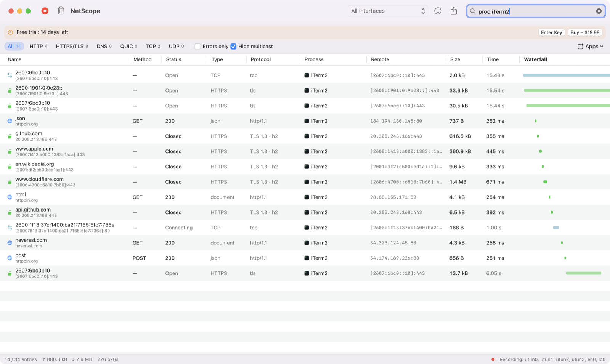This screenshot has height=364, width=610.
Task: Click the lock icon of en.wikipedia.org row
Action: [10, 167]
